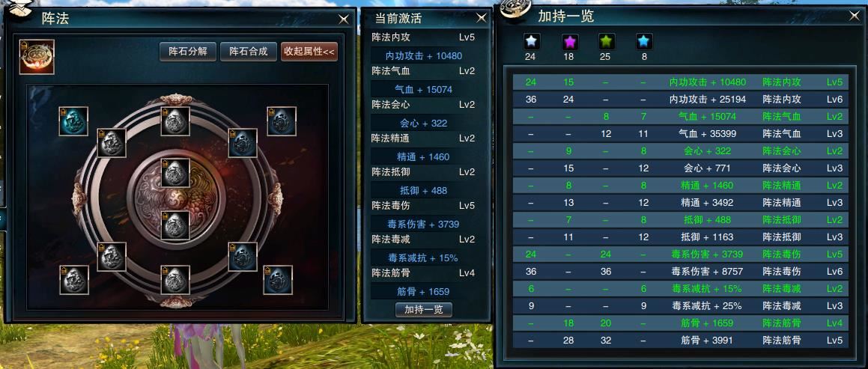
Task: Select the 阵法内攻 Lv6 row
Action: (680, 100)
